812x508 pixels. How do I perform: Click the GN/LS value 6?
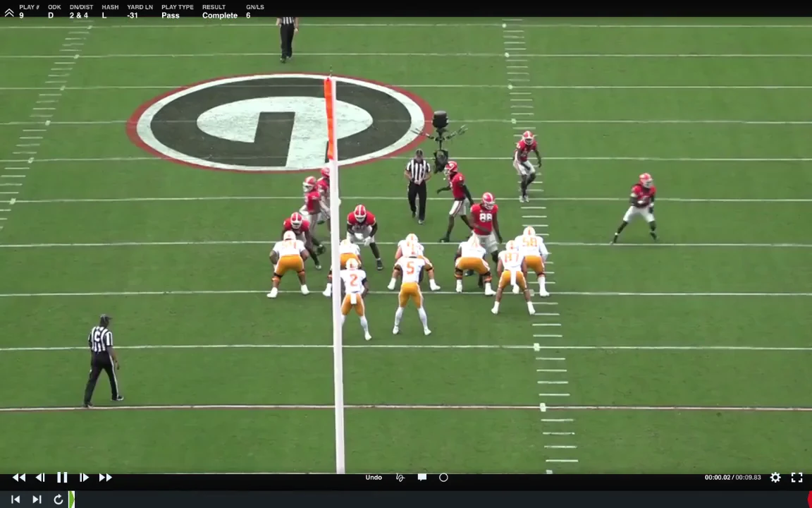[248, 16]
